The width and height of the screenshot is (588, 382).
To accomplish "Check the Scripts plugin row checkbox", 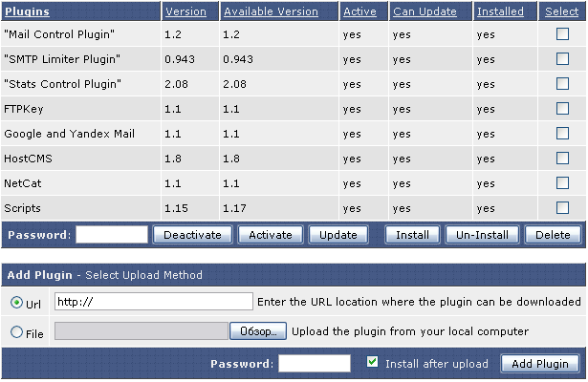I will (562, 207).
